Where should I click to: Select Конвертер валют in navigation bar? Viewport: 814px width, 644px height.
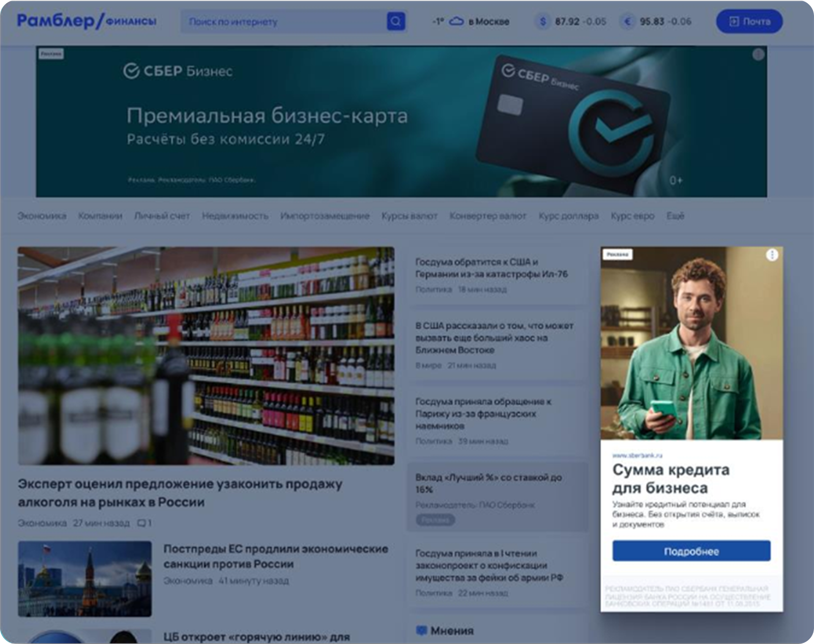[x=487, y=216]
